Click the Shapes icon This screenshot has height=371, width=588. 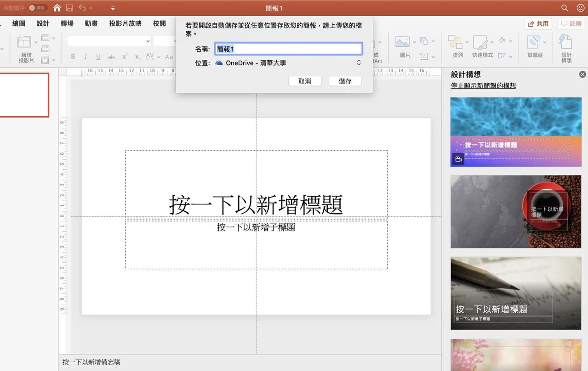point(424,41)
